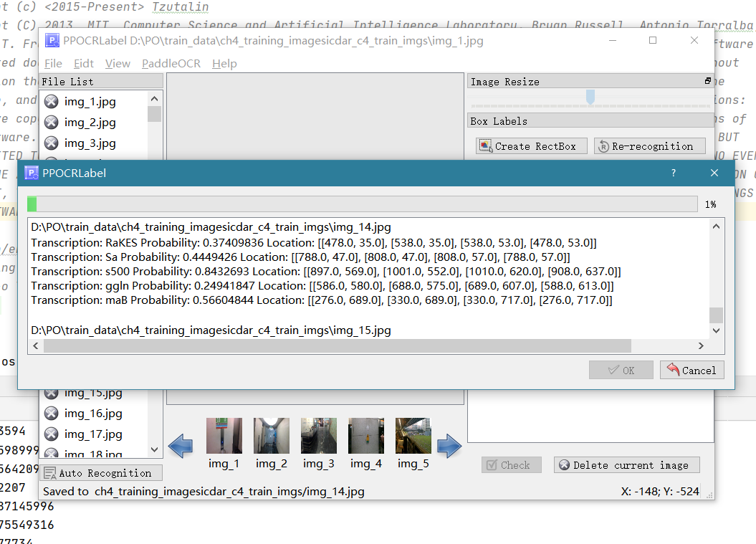Select img_4 thumbnail
Image resolution: width=756 pixels, height=544 pixels.
366,444
